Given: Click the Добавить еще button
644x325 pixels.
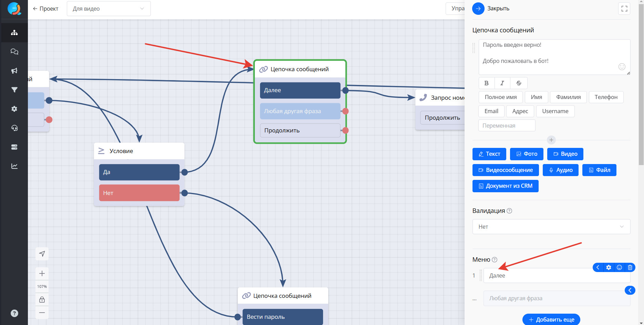Looking at the screenshot, I should (x=551, y=319).
